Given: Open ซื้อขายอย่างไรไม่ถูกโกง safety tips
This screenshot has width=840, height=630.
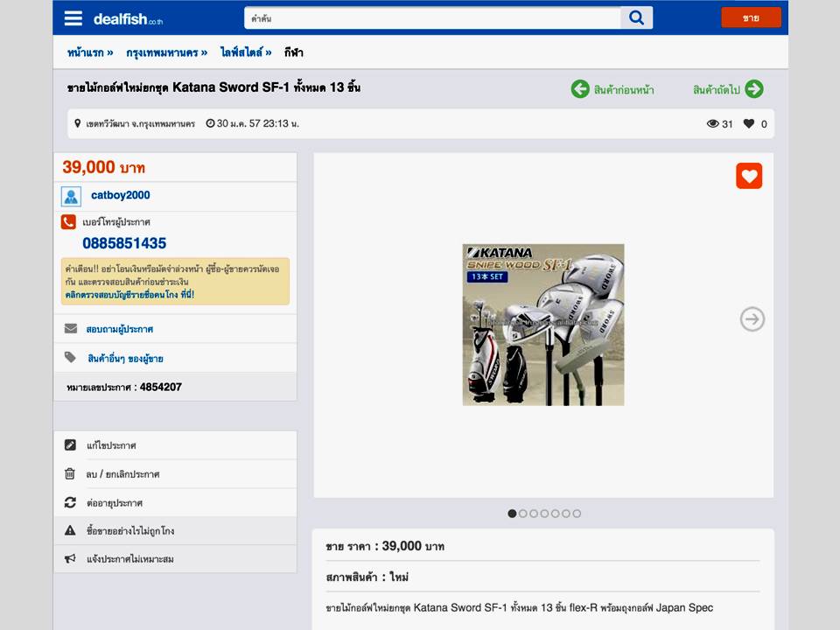Looking at the screenshot, I should (130, 531).
